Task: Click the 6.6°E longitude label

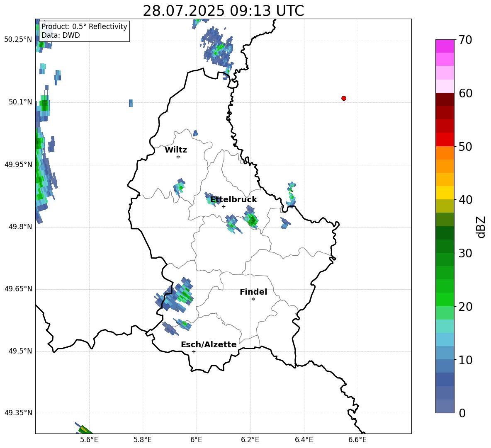Action: (357, 440)
